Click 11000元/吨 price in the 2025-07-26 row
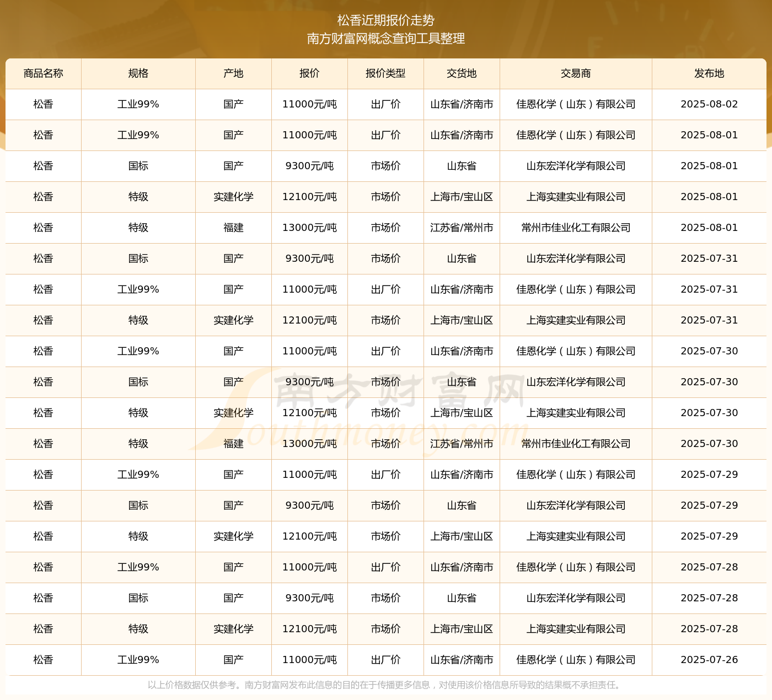 tap(309, 660)
